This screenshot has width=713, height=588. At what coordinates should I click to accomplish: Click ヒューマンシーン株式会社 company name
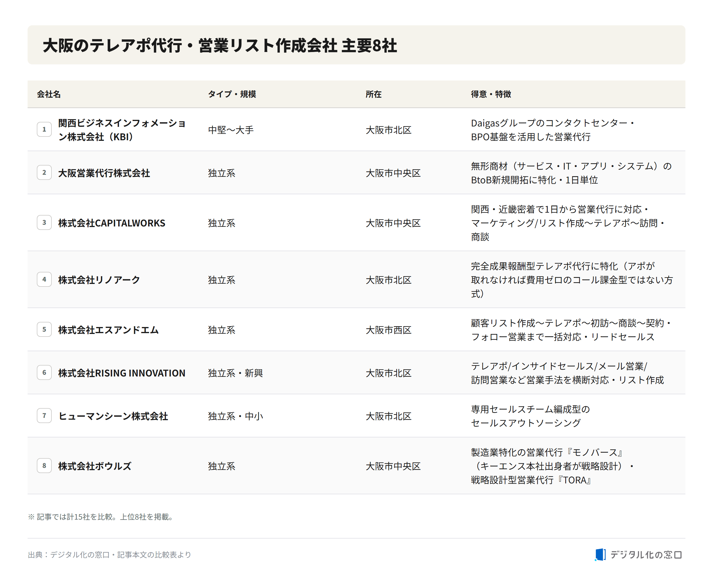113,416
